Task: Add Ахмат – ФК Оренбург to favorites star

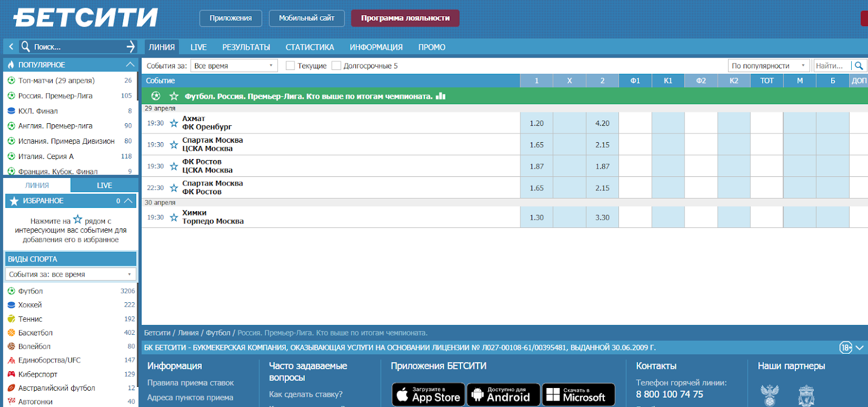Action: pyautogui.click(x=174, y=123)
